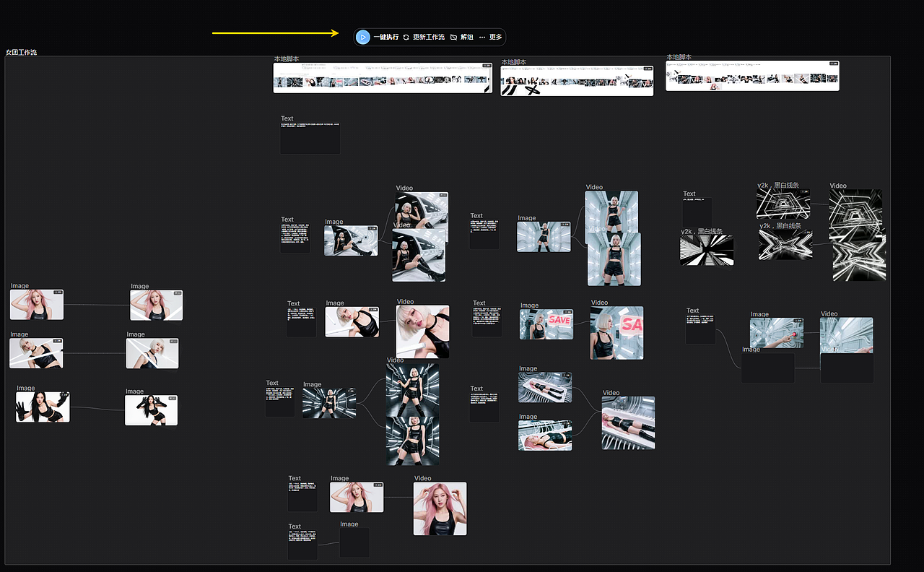
Task: Select the v2k 黑白线条 node with concentric square tunnel
Action: [783, 204]
